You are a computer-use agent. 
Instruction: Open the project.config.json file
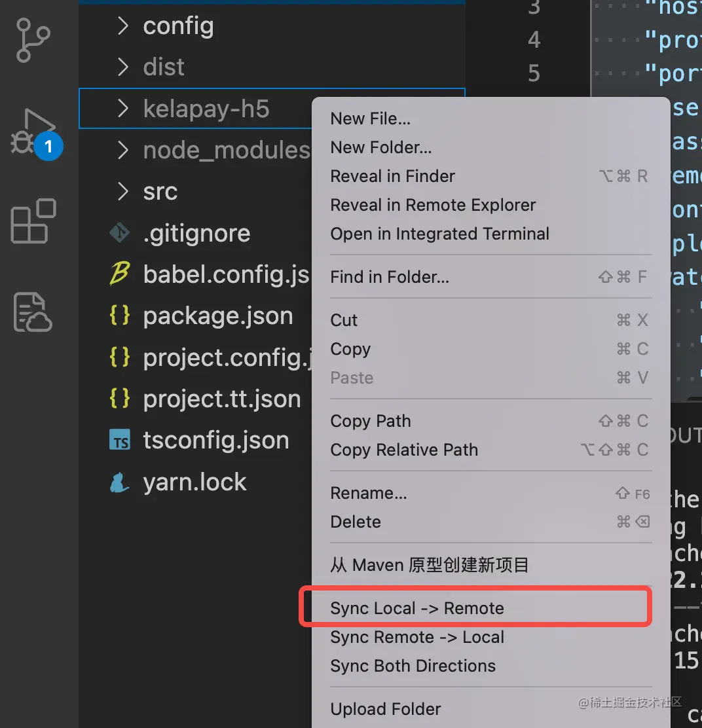pyautogui.click(x=227, y=358)
